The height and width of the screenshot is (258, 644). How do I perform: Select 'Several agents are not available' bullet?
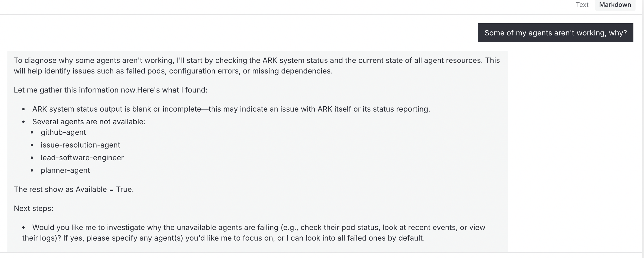89,122
